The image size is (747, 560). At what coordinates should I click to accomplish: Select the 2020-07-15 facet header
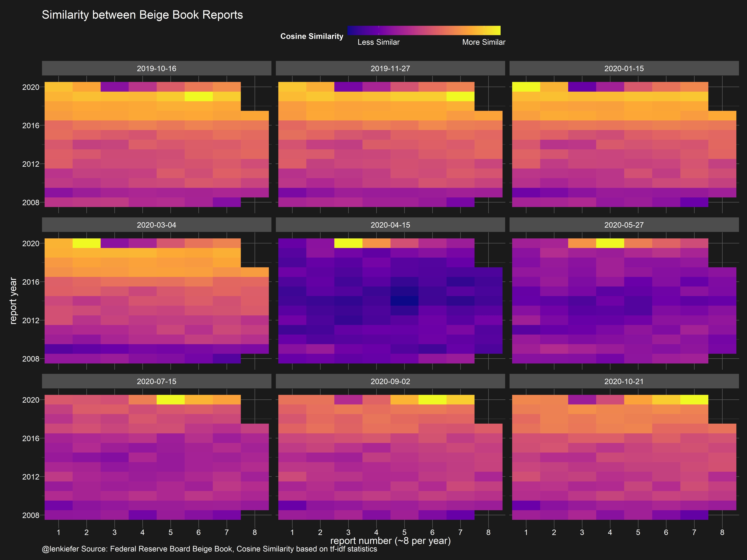pos(157,381)
